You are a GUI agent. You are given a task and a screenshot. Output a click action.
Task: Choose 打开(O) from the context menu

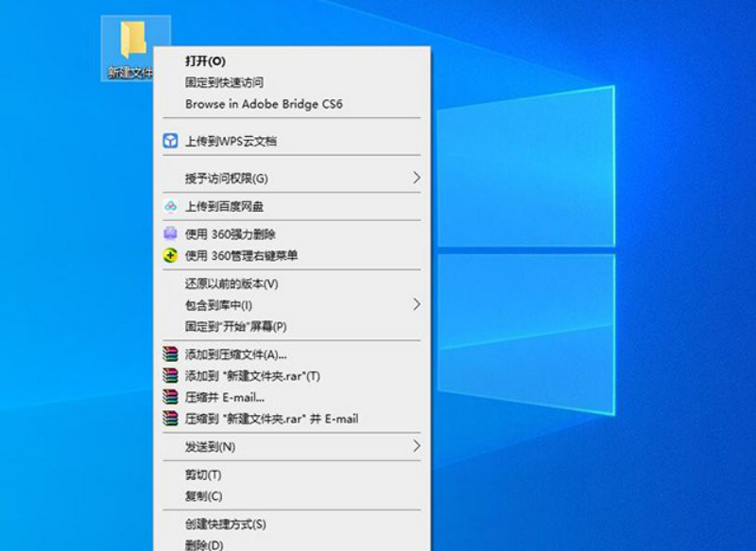(x=205, y=61)
